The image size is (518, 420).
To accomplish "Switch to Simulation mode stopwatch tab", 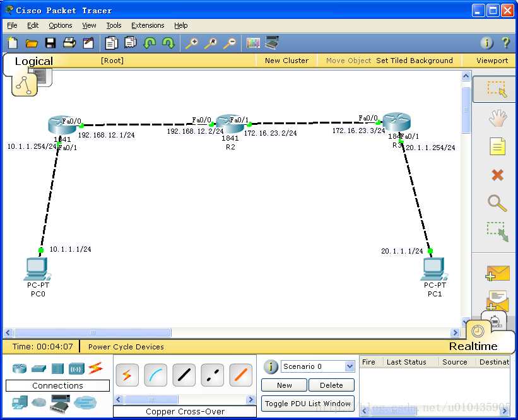I will (494, 320).
